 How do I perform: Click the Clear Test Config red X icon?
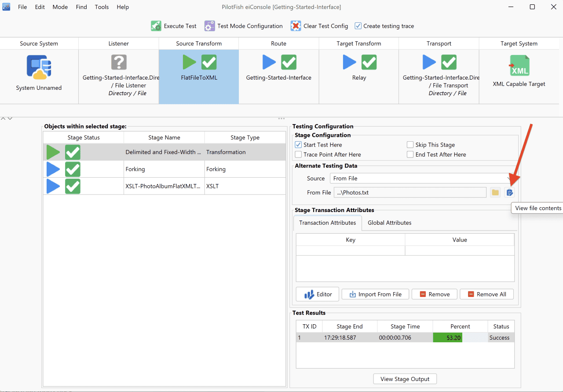pos(296,26)
